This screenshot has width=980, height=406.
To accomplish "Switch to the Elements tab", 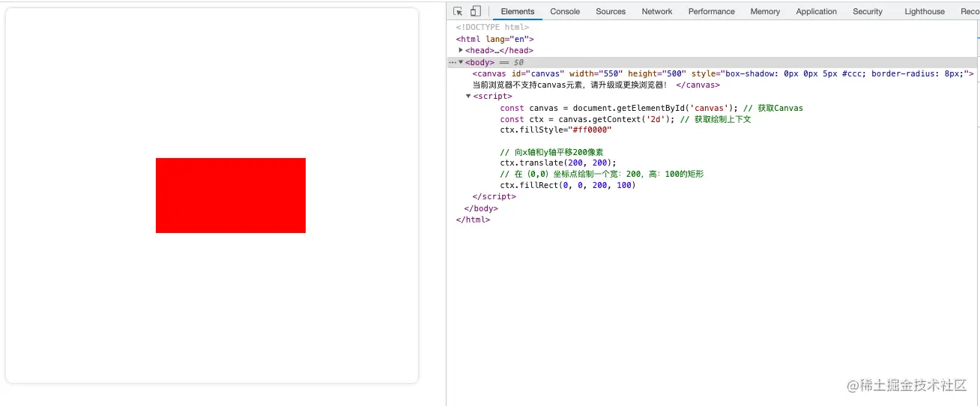I will tap(518, 11).
